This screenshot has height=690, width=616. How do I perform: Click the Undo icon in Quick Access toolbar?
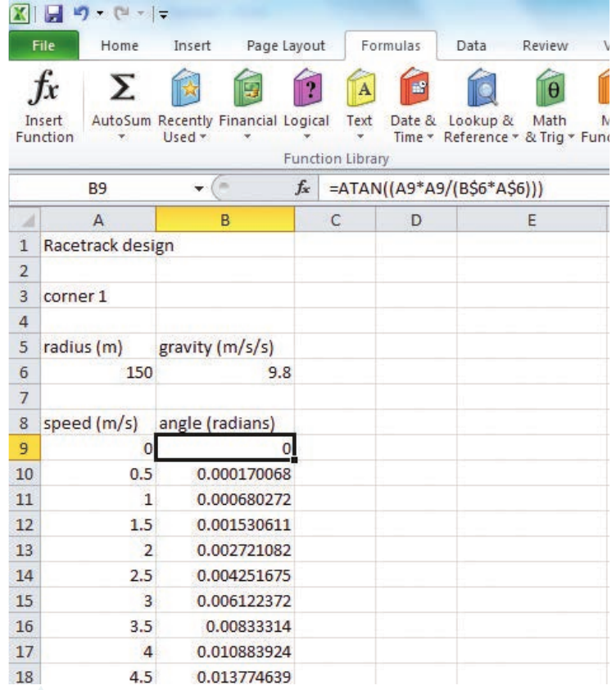(x=81, y=14)
